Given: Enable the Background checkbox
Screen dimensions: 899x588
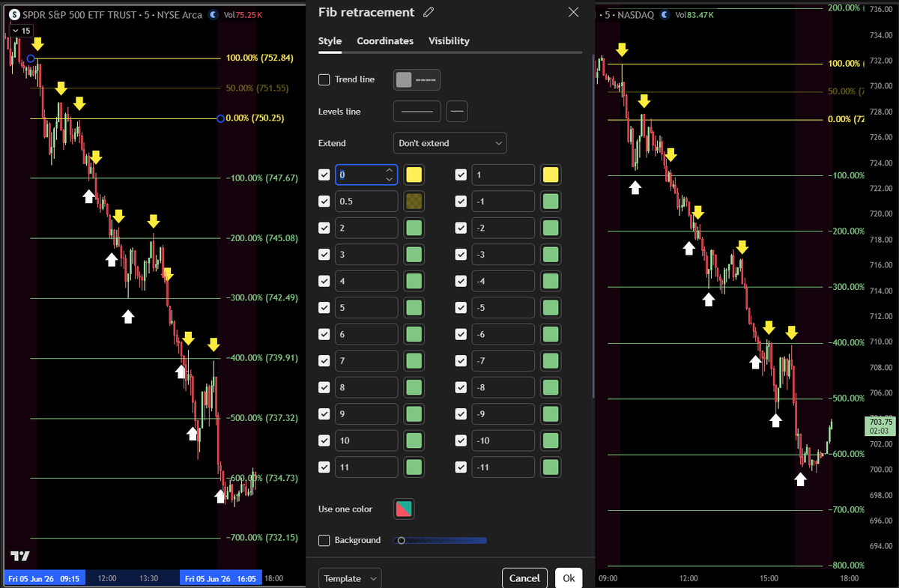Looking at the screenshot, I should click(x=324, y=540).
